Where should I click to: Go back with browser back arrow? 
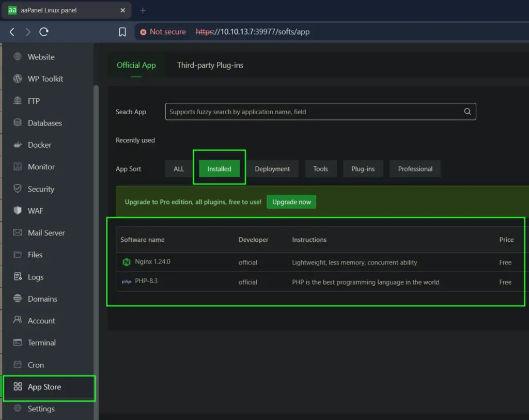click(x=12, y=32)
